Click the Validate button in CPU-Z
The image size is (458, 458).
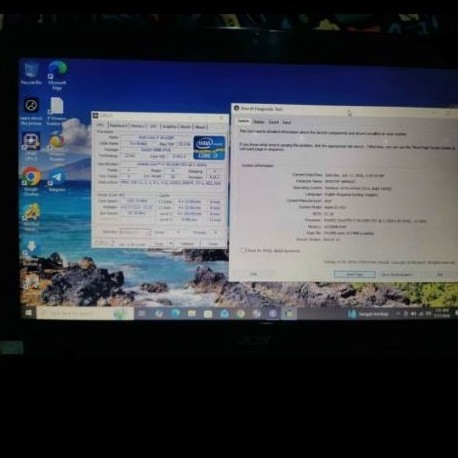(187, 244)
